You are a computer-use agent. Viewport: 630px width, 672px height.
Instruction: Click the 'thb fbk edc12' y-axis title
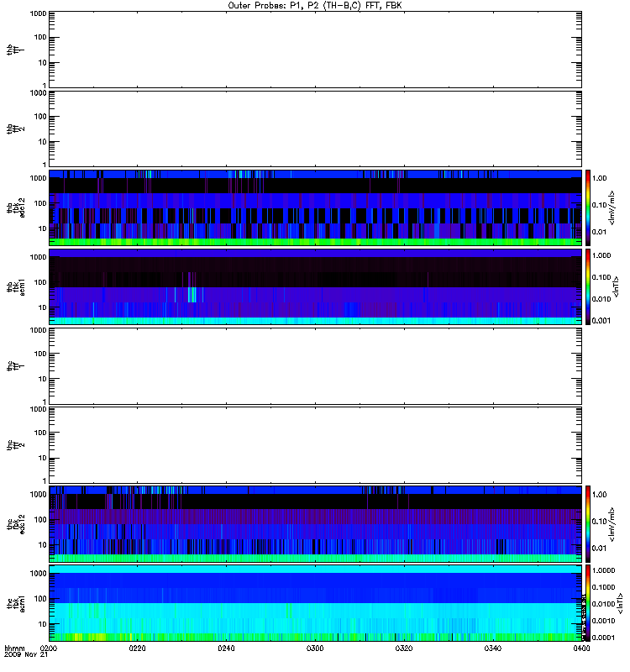point(16,207)
